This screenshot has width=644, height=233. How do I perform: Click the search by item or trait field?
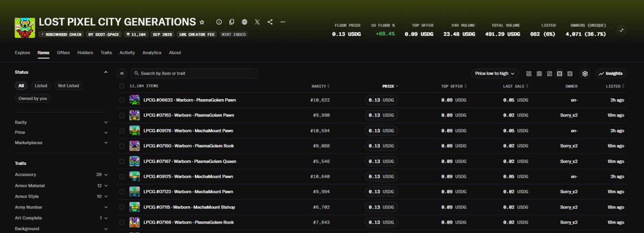click(194, 74)
